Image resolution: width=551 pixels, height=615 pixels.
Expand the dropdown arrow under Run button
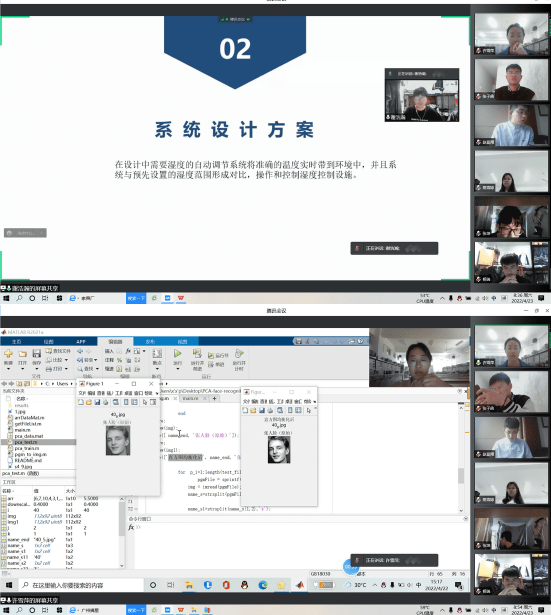pos(177,369)
